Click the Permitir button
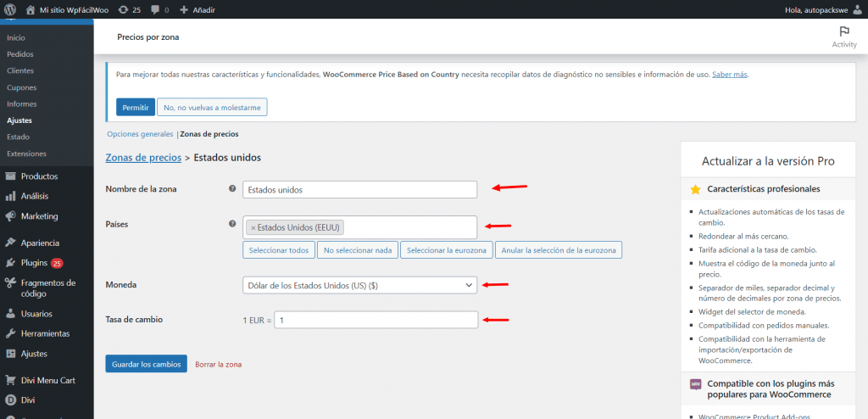Viewport: 868px width, 419px height. tap(136, 107)
